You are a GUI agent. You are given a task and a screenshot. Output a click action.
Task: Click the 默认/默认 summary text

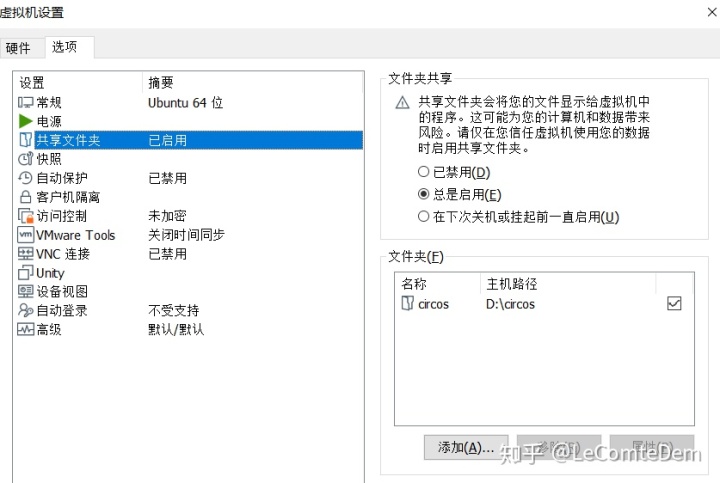pos(176,329)
